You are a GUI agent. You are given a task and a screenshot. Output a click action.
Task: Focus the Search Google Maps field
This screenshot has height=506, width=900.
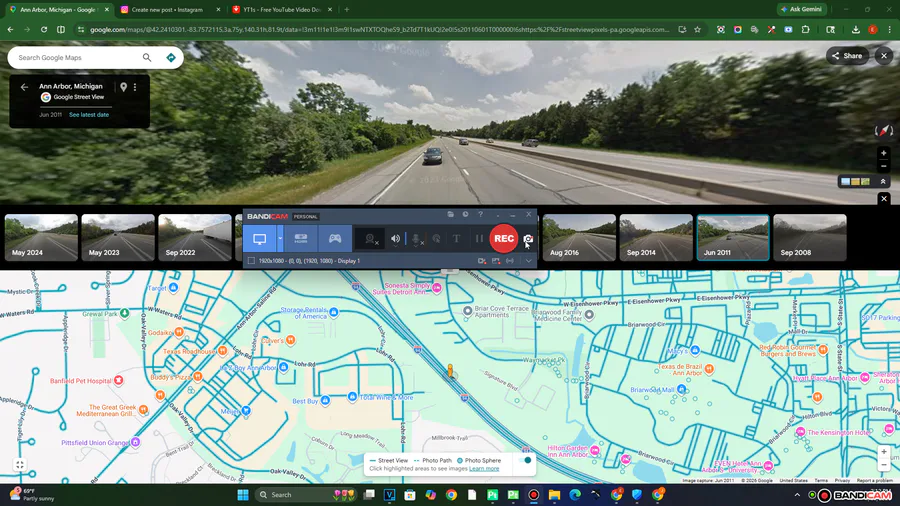point(77,57)
